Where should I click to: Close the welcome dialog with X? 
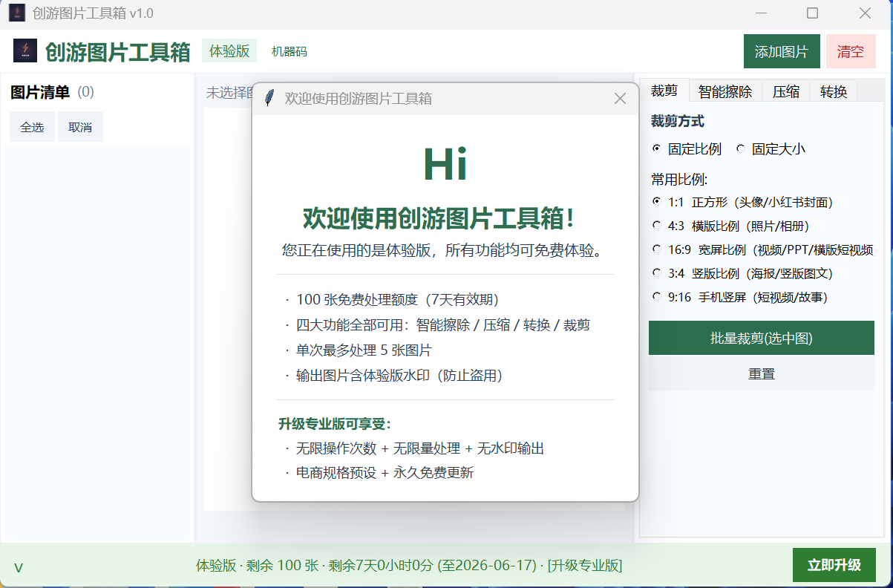(x=621, y=98)
